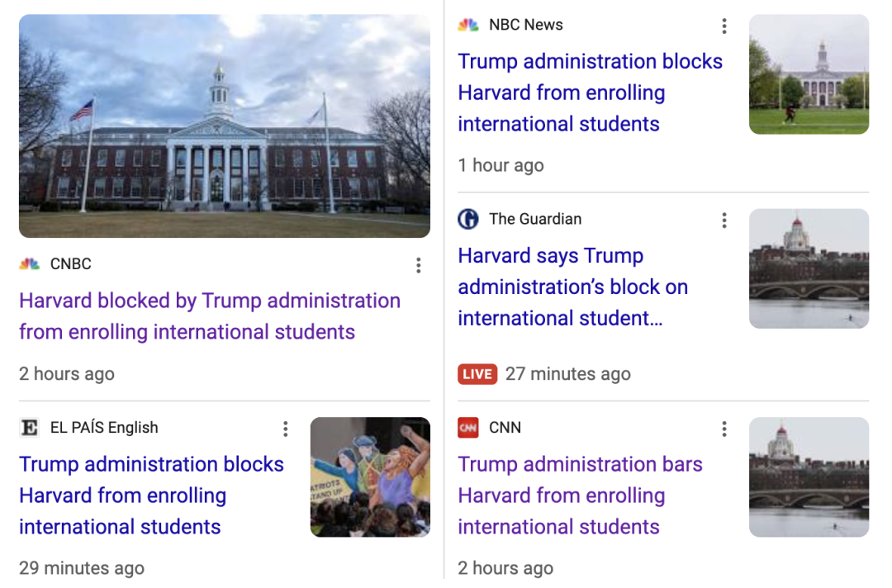Image resolution: width=892 pixels, height=588 pixels.
Task: Click 'The Guardian' source name
Action: (535, 220)
